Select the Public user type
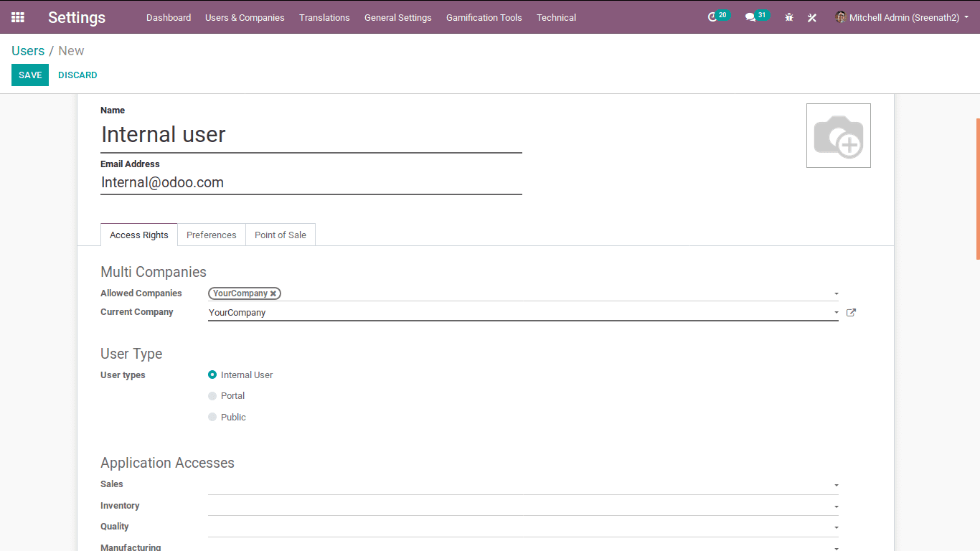This screenshot has height=551, width=980. point(212,417)
